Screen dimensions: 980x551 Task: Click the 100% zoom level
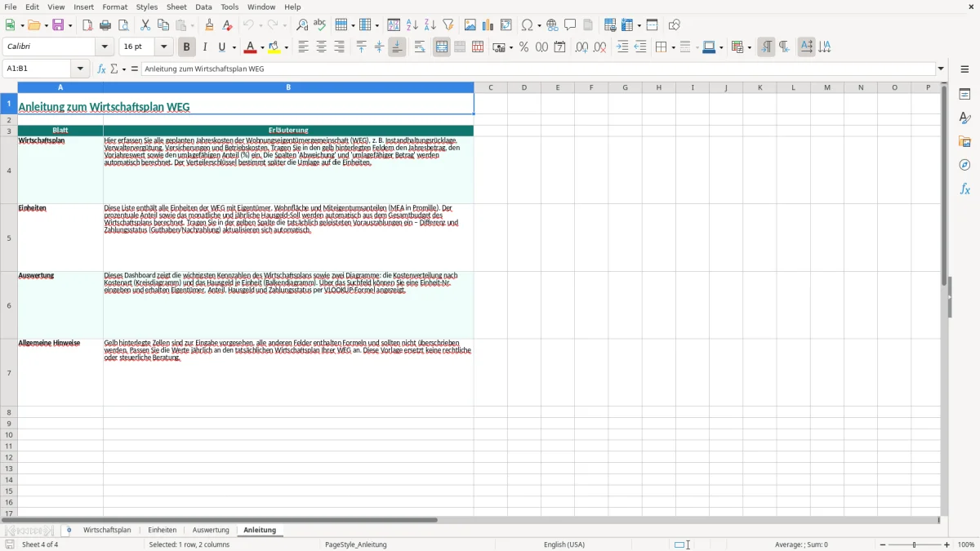click(966, 544)
